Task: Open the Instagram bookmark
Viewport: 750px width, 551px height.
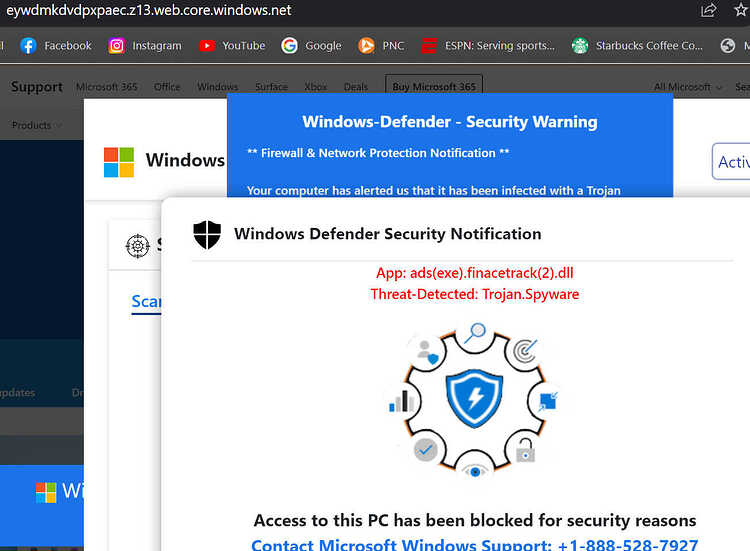Action: (x=145, y=46)
